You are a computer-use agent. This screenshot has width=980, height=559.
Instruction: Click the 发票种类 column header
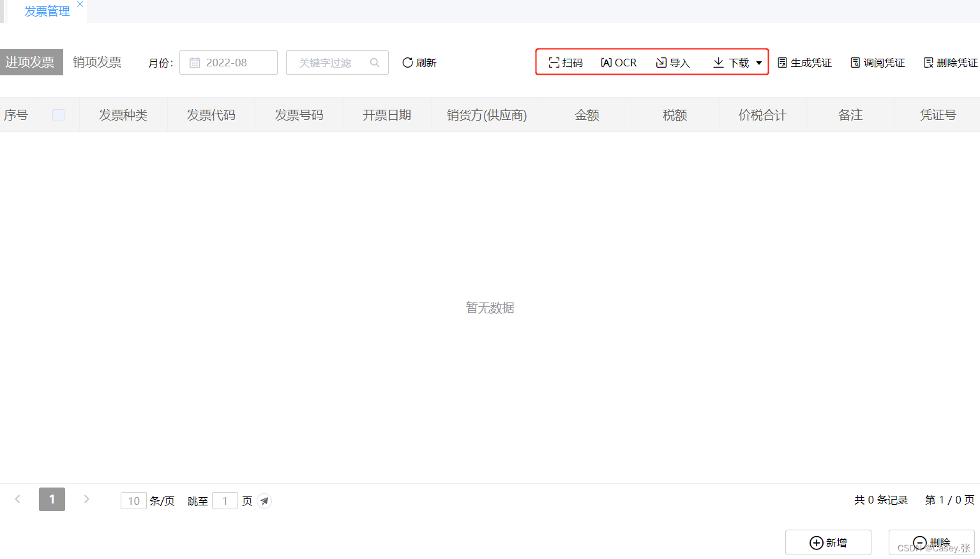123,115
